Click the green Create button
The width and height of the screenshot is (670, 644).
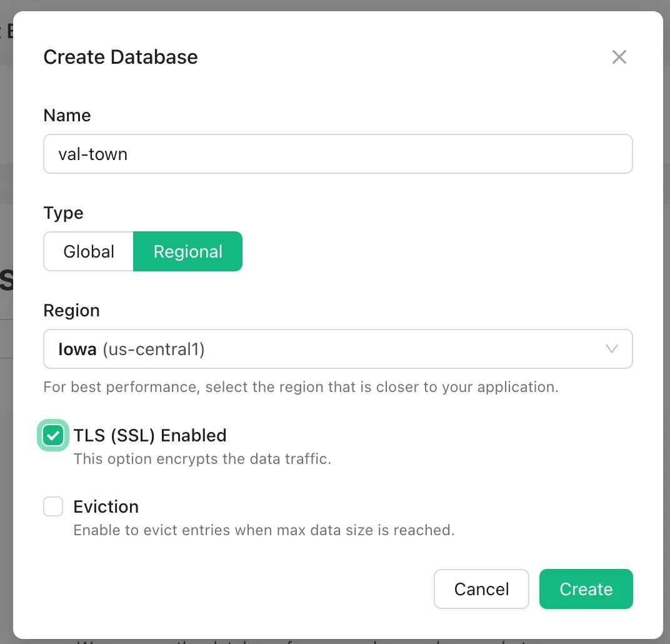click(x=586, y=589)
